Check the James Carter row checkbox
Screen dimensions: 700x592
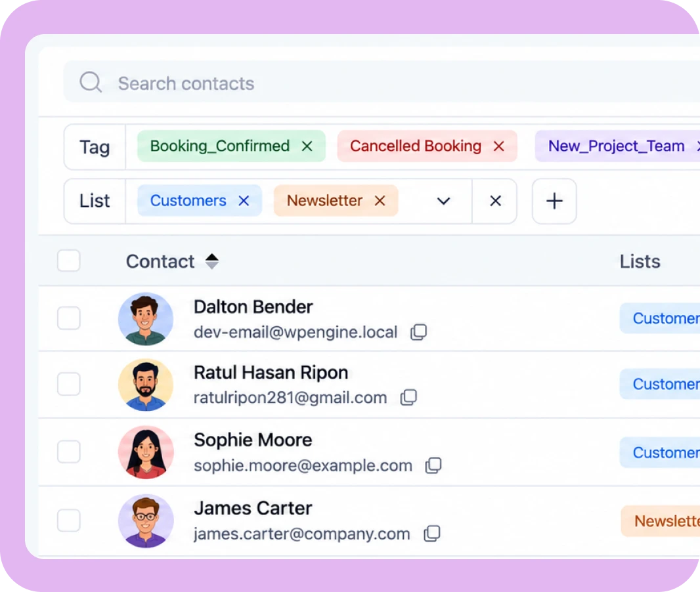[x=69, y=520]
